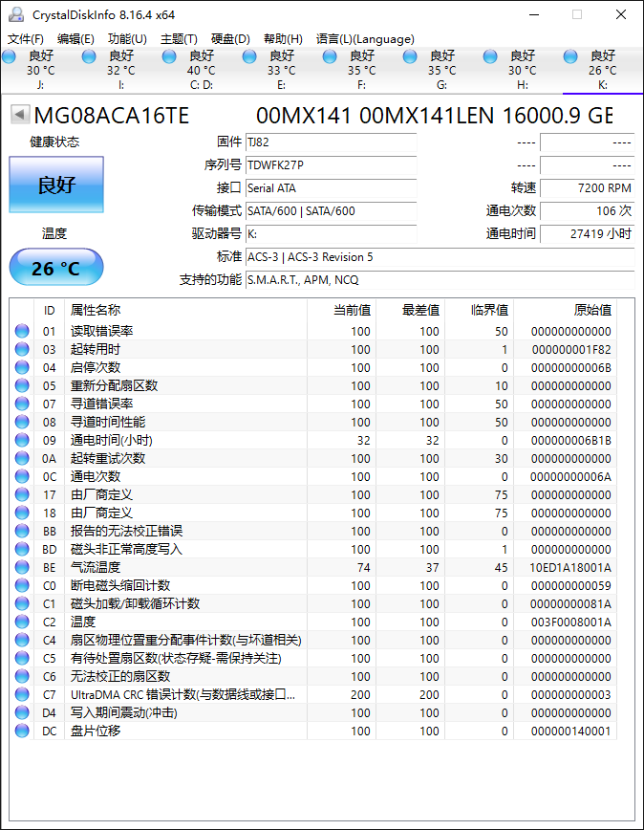Click status orb for 读取错误率 row
The image size is (644, 830).
pos(22,332)
